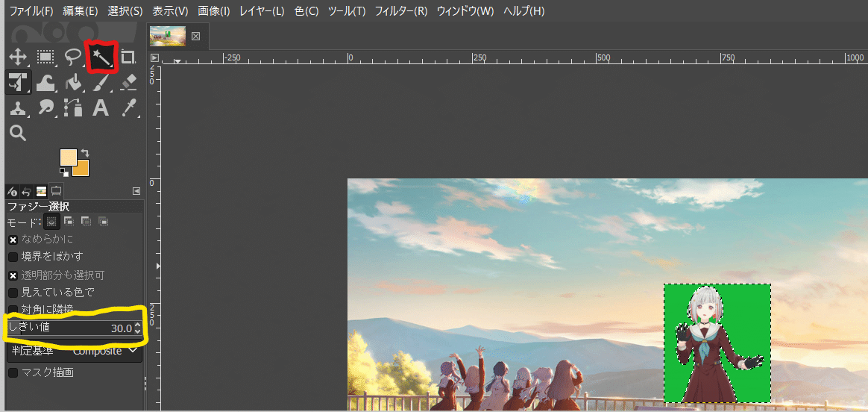Open the フィルター(R) menu
The image size is (868, 412).
(401, 10)
